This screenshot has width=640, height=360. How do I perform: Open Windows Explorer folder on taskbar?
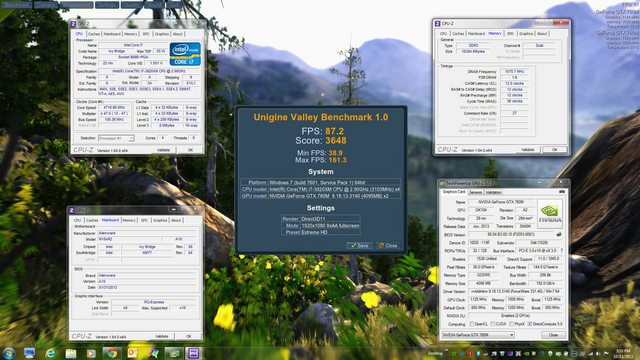pos(71,353)
